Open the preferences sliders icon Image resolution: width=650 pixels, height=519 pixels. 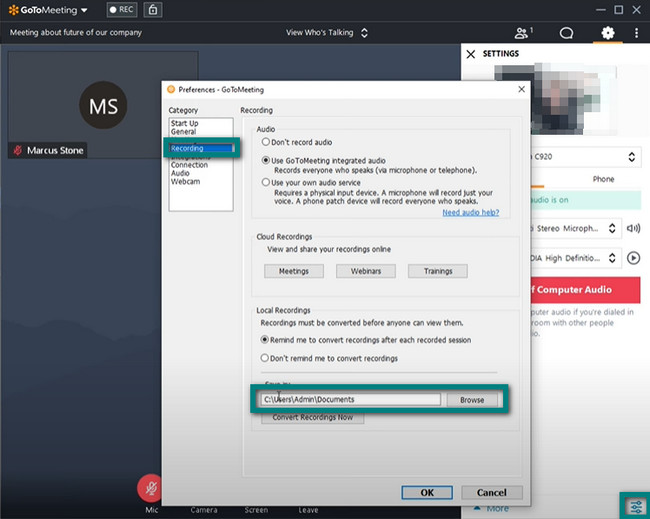pos(635,506)
